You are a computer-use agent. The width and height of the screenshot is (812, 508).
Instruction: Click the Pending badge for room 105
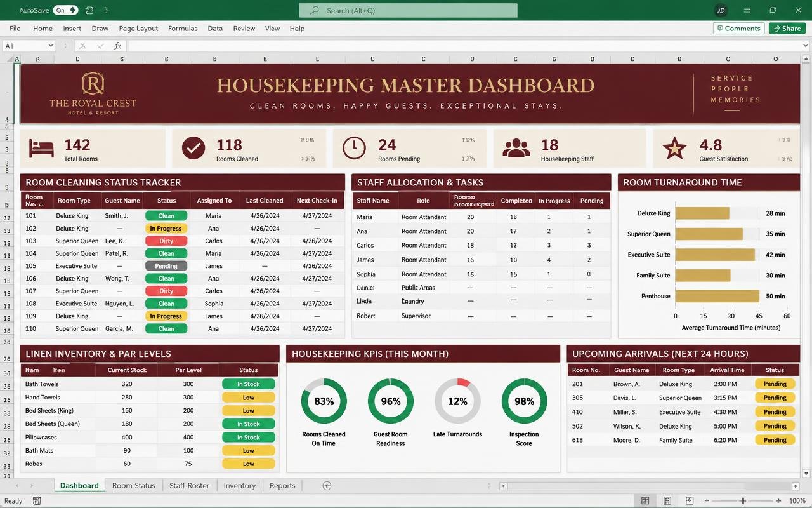coord(166,266)
